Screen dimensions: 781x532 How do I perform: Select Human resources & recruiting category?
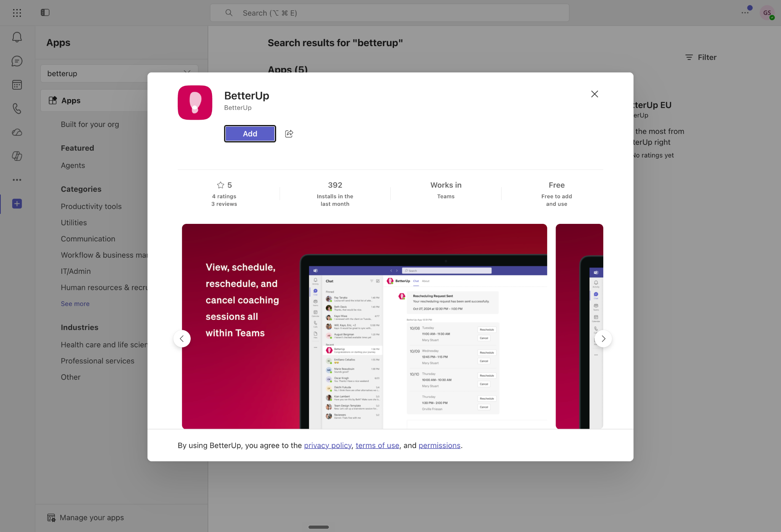pyautogui.click(x=104, y=288)
